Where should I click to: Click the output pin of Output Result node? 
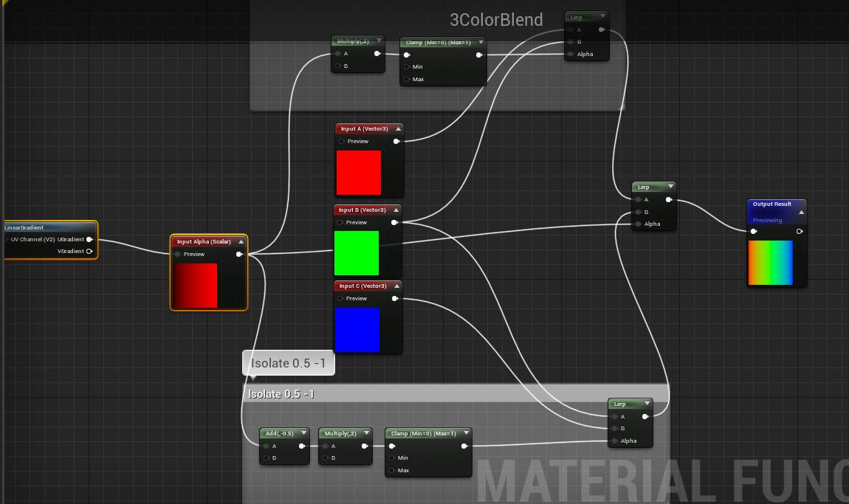[x=798, y=231]
